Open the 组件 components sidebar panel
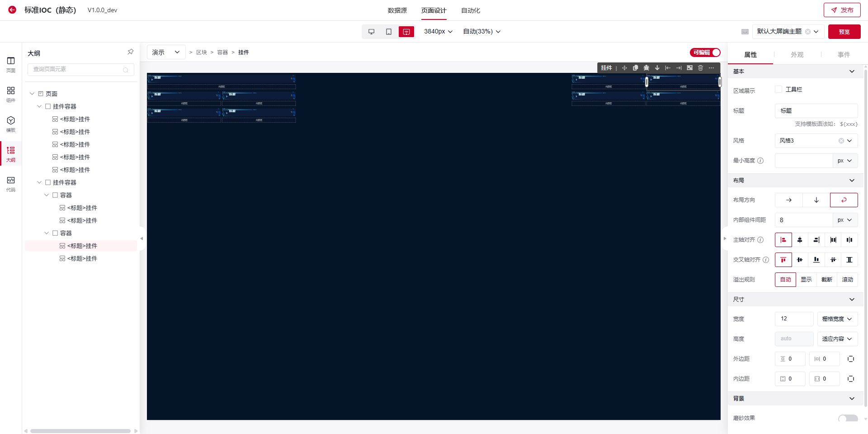 (x=11, y=94)
